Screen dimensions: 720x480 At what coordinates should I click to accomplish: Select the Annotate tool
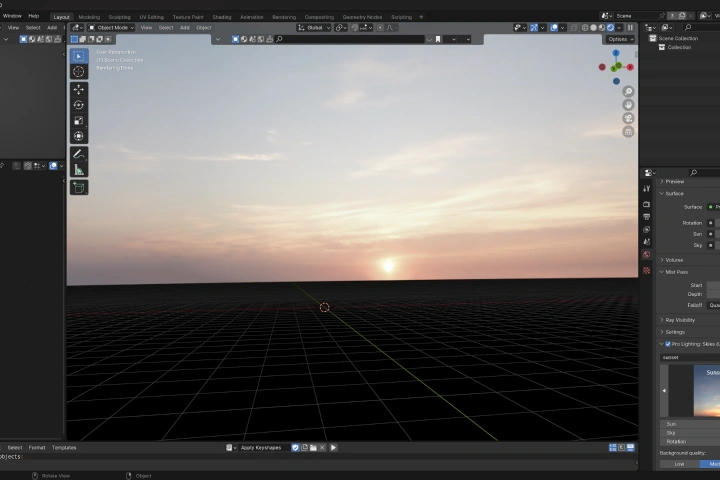click(79, 154)
